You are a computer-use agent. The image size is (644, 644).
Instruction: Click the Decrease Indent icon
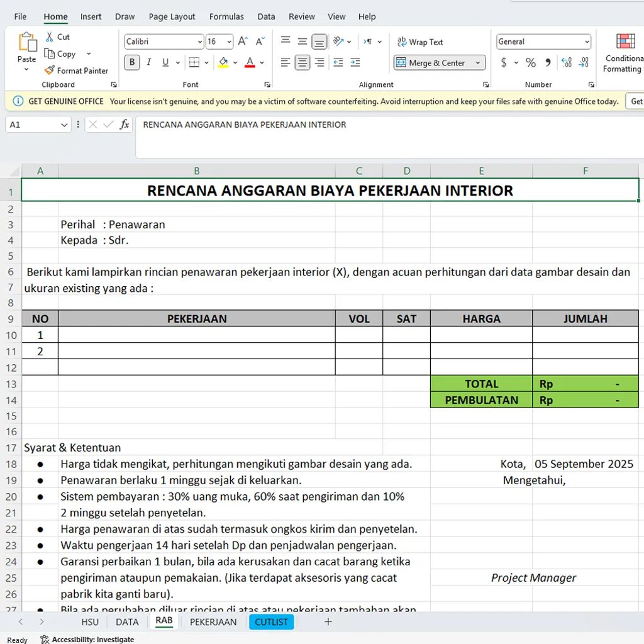click(338, 62)
